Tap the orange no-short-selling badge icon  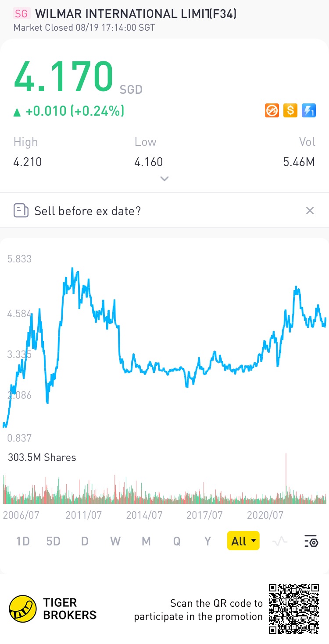(x=272, y=110)
